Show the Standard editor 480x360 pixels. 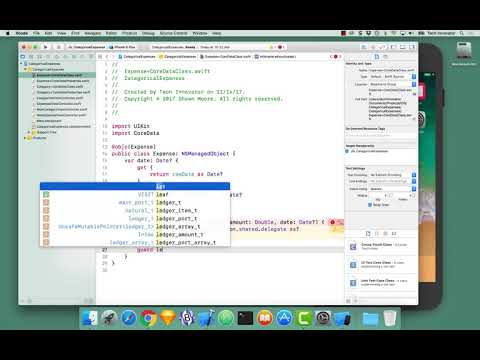click(364, 47)
